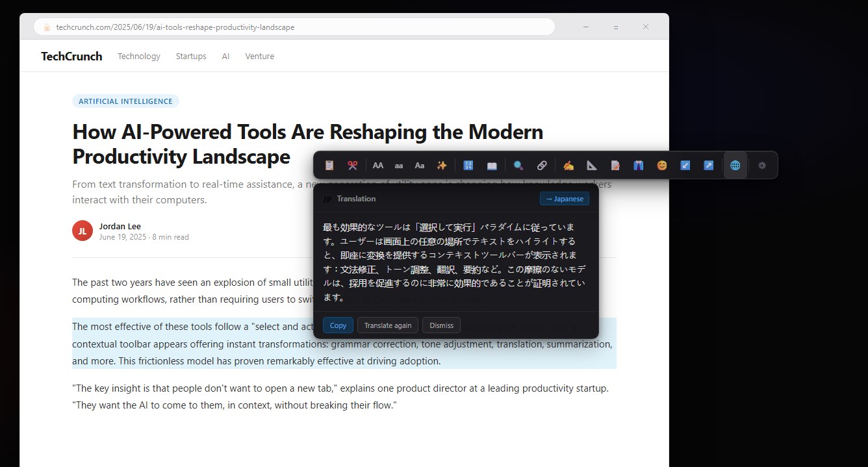The width and height of the screenshot is (868, 467).
Task: Click the clipboard copy icon in floating toolbar
Action: pos(329,166)
